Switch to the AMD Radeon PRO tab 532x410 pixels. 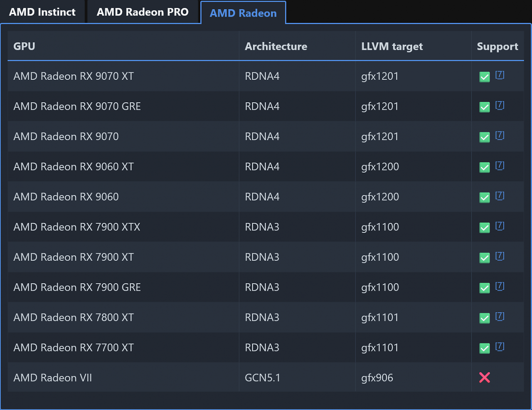[143, 12]
